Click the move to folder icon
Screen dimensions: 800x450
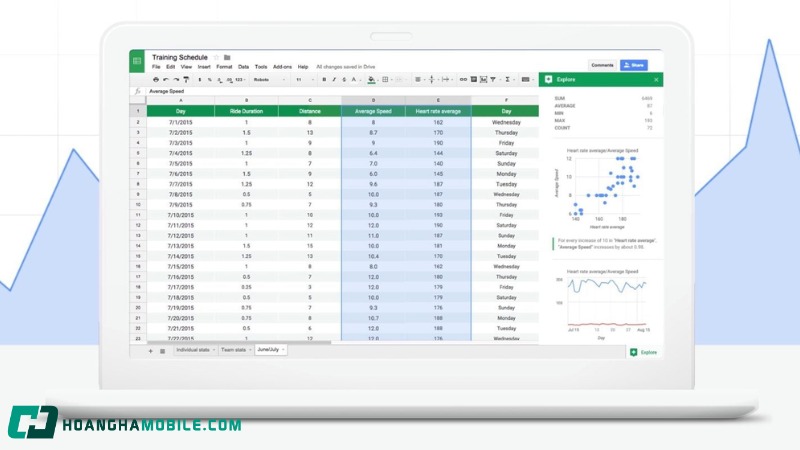click(227, 57)
